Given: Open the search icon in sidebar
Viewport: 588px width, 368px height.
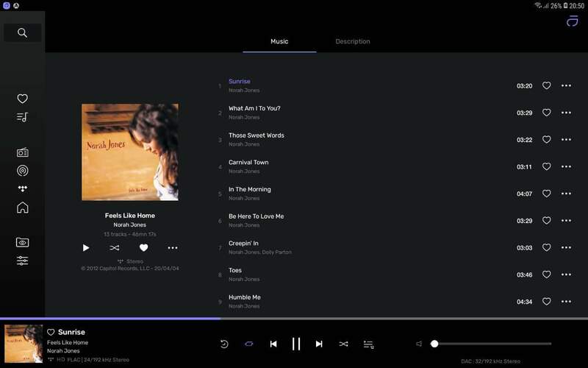Looking at the screenshot, I should point(22,32).
